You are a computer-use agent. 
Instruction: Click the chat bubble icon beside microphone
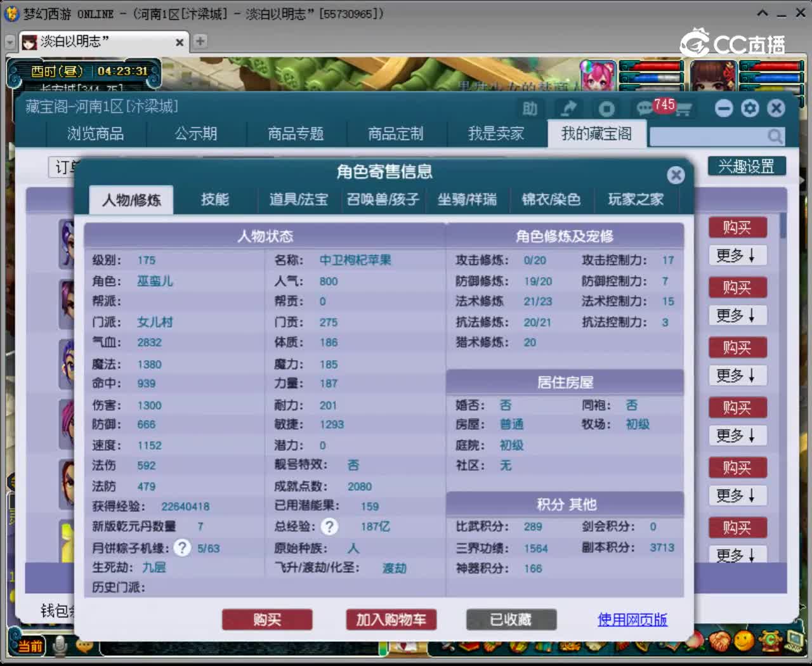pos(84,646)
